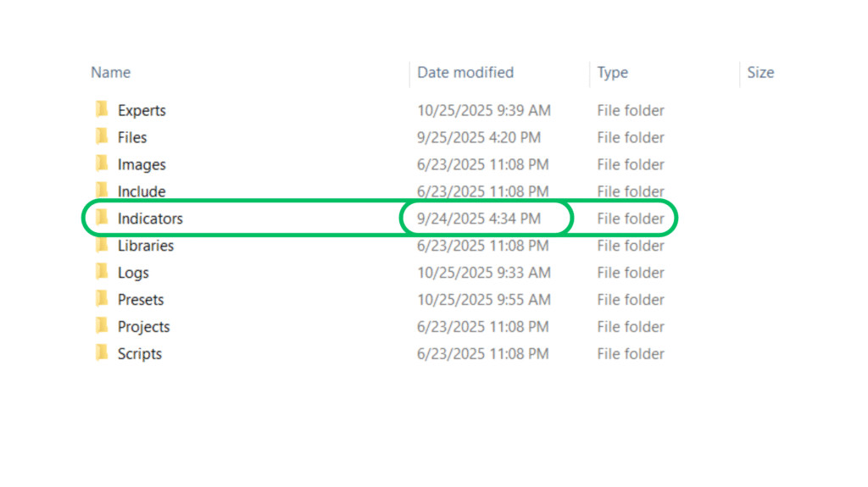
Task: Select the Include folder icon
Action: (x=102, y=191)
